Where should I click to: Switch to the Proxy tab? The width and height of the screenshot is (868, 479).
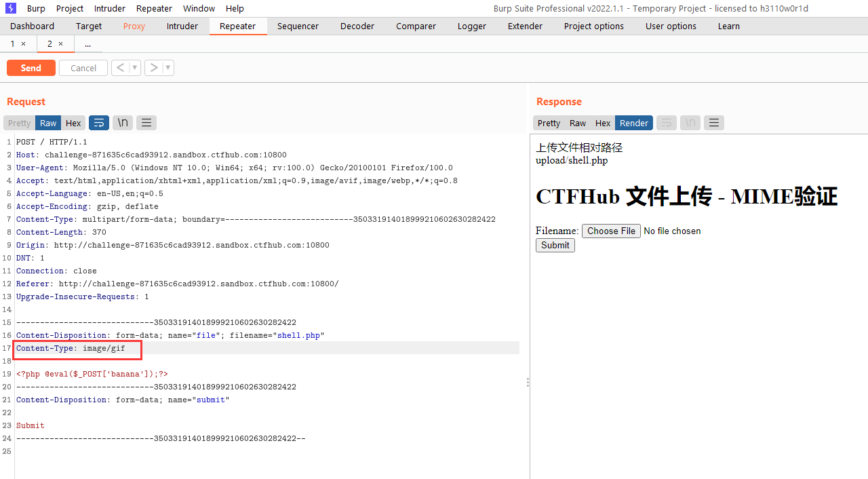pyautogui.click(x=134, y=26)
